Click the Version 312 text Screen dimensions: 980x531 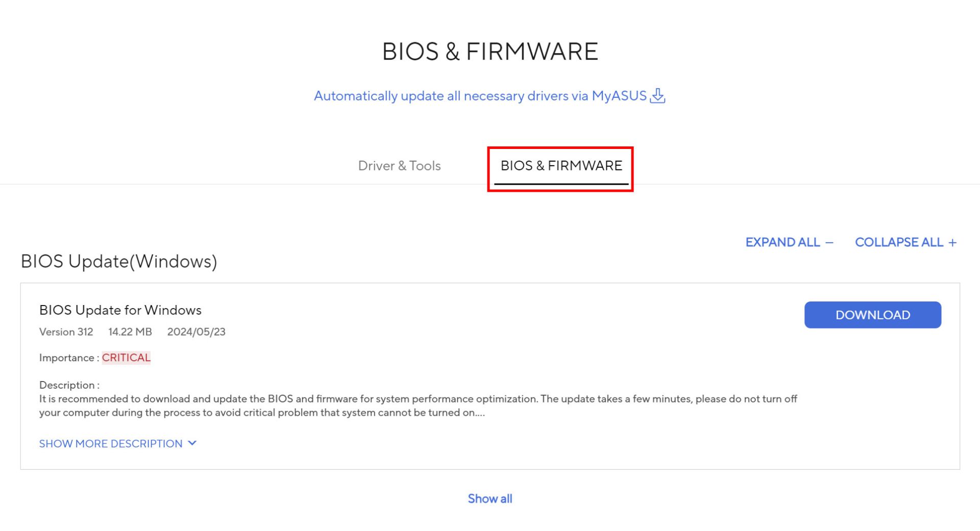pyautogui.click(x=66, y=332)
